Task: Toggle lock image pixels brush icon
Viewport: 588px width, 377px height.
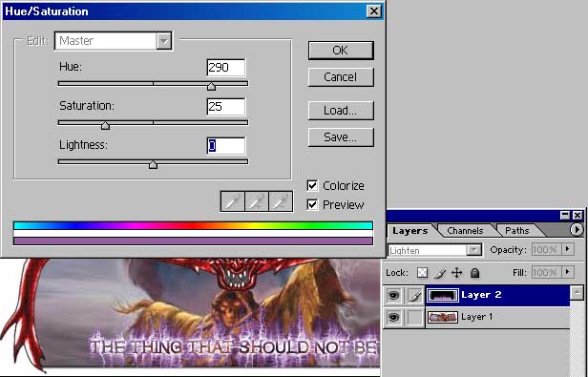Action: coord(439,273)
